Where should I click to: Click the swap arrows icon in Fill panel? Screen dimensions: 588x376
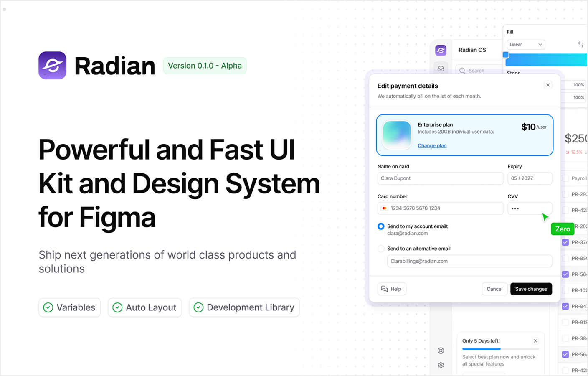(x=580, y=45)
